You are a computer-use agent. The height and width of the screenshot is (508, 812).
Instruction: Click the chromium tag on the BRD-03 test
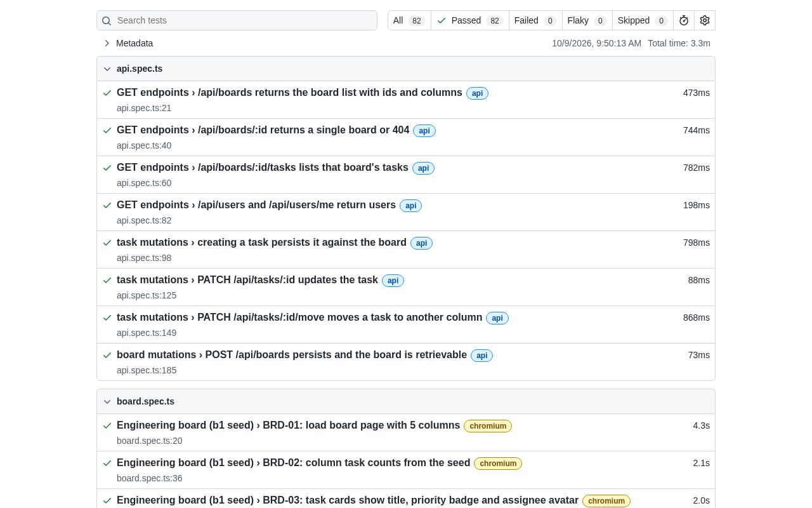(x=606, y=501)
